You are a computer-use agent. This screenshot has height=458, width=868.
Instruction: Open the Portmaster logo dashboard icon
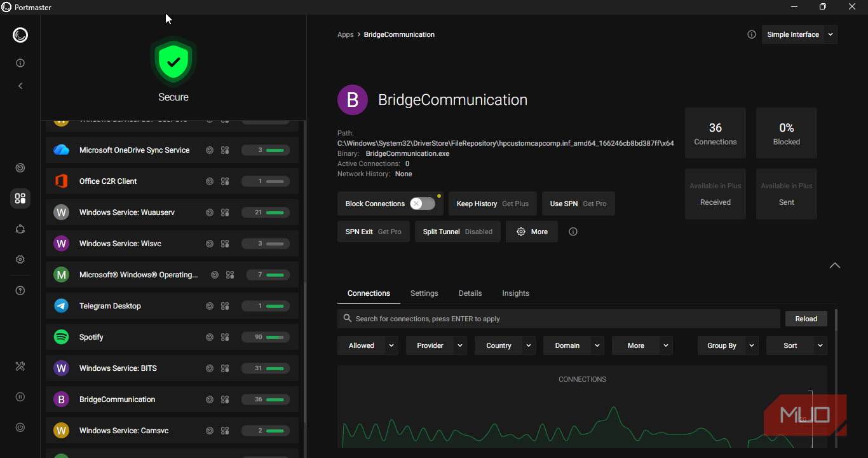[20, 35]
